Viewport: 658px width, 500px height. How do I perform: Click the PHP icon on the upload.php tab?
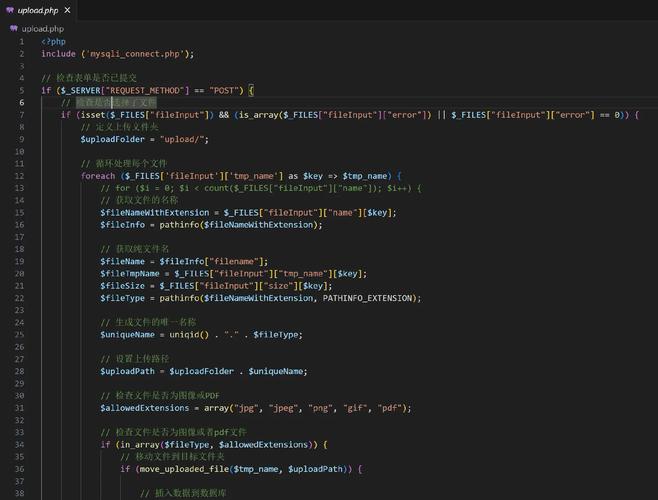click(11, 10)
